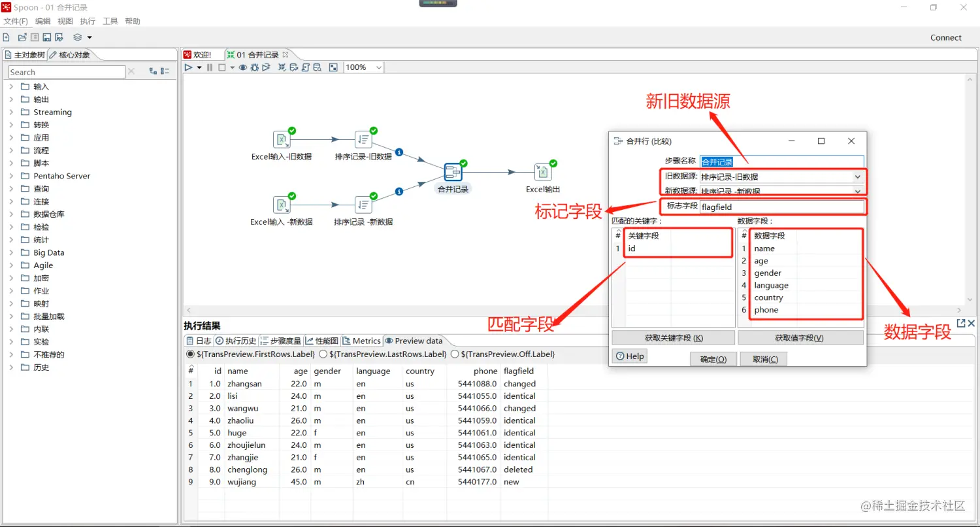Click the Save As toolbar icon
The image size is (980, 527).
coord(59,37)
